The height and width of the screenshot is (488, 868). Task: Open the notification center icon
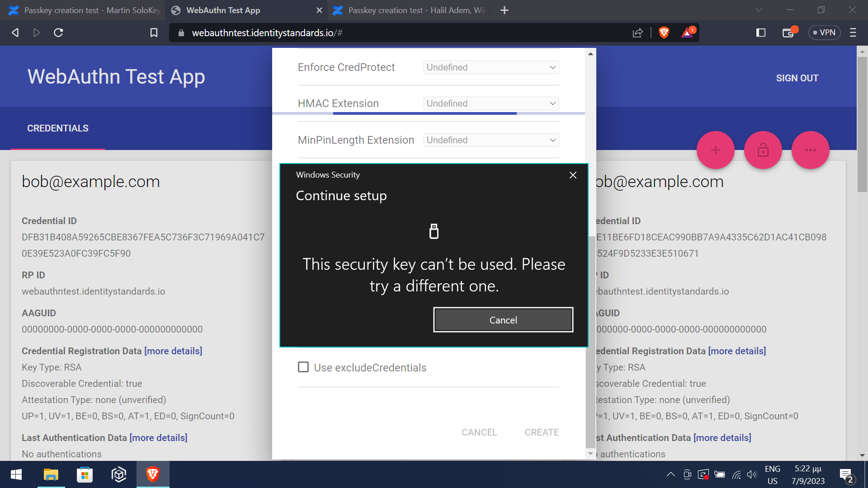point(846,475)
